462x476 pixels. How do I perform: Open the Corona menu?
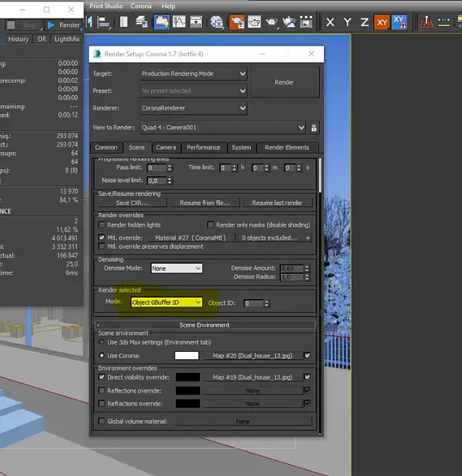point(141,6)
